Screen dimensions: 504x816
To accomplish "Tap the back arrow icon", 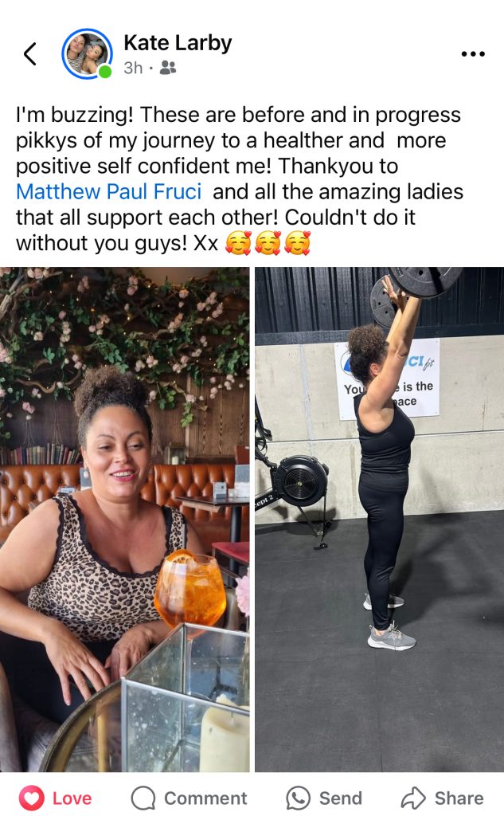I will (x=30, y=53).
